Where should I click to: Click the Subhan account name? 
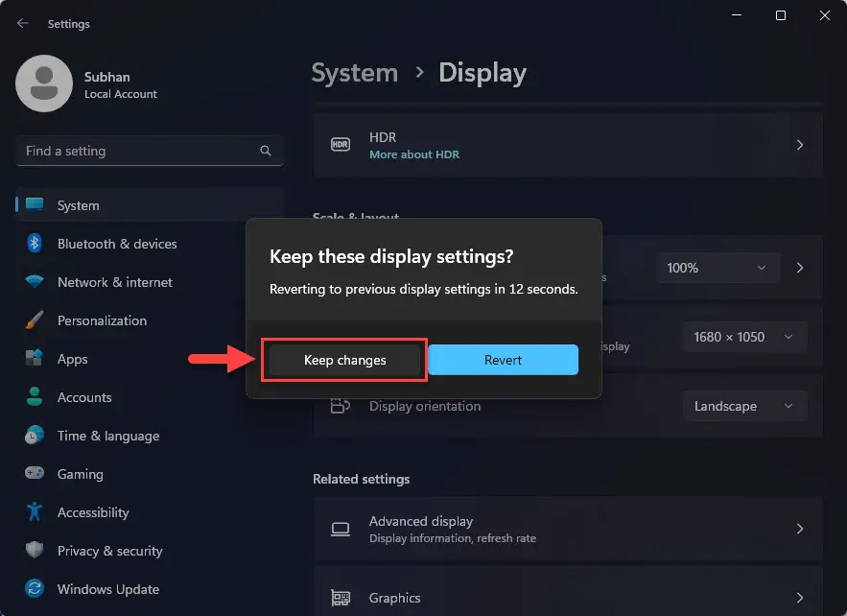coord(107,77)
